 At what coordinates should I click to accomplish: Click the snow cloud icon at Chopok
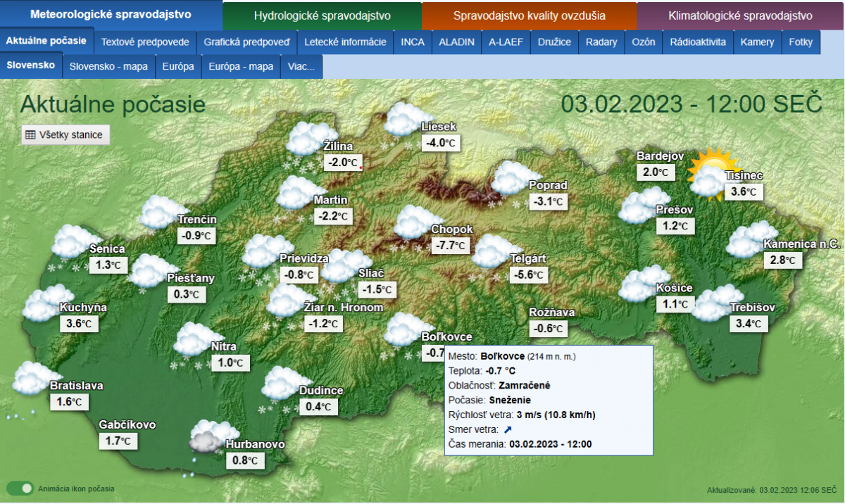point(413,222)
